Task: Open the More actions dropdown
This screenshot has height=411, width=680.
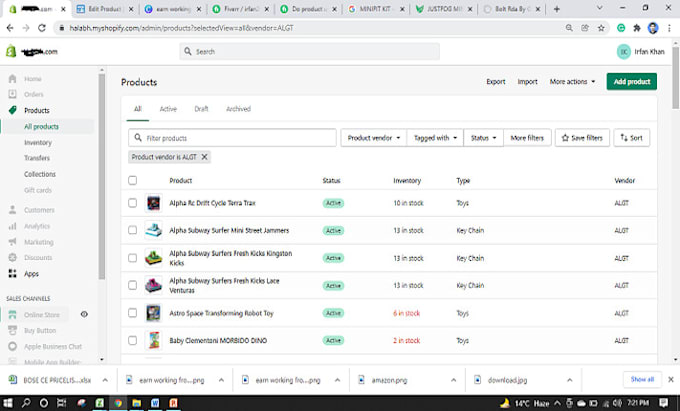Action: [572, 82]
